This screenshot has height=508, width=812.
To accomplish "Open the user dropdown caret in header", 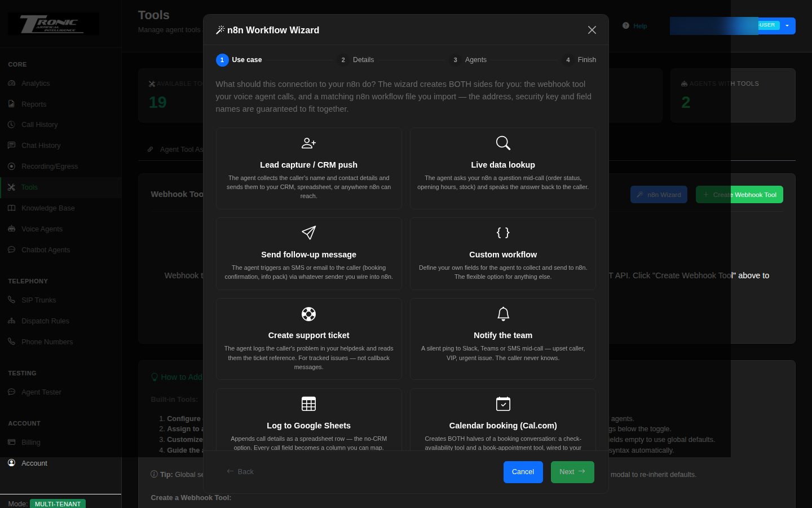I will coord(787,25).
